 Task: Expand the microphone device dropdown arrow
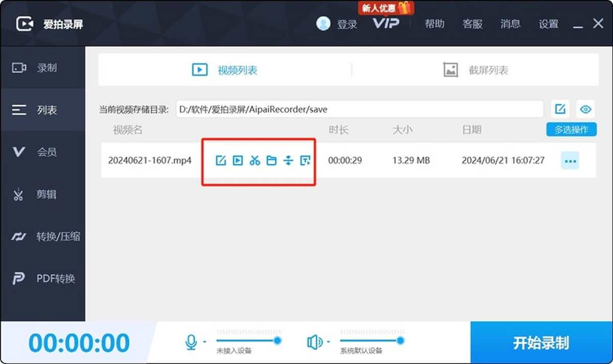pyautogui.click(x=204, y=342)
